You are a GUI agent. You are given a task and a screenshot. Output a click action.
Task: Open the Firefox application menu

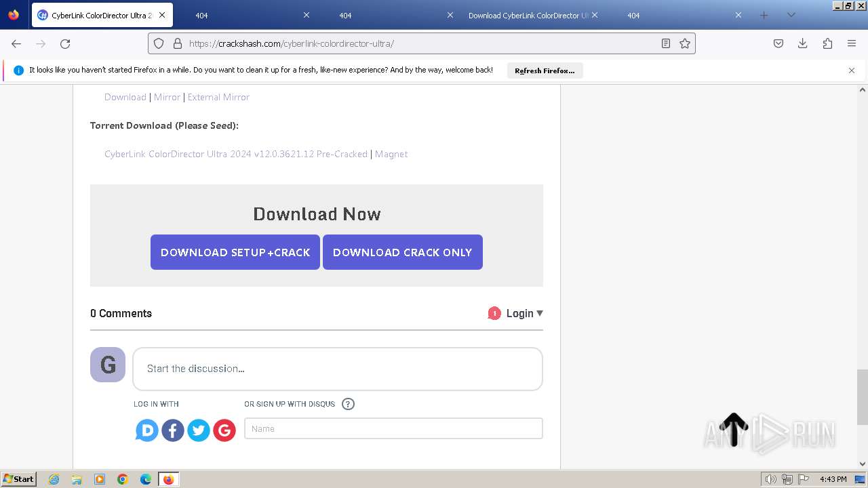tap(852, 43)
